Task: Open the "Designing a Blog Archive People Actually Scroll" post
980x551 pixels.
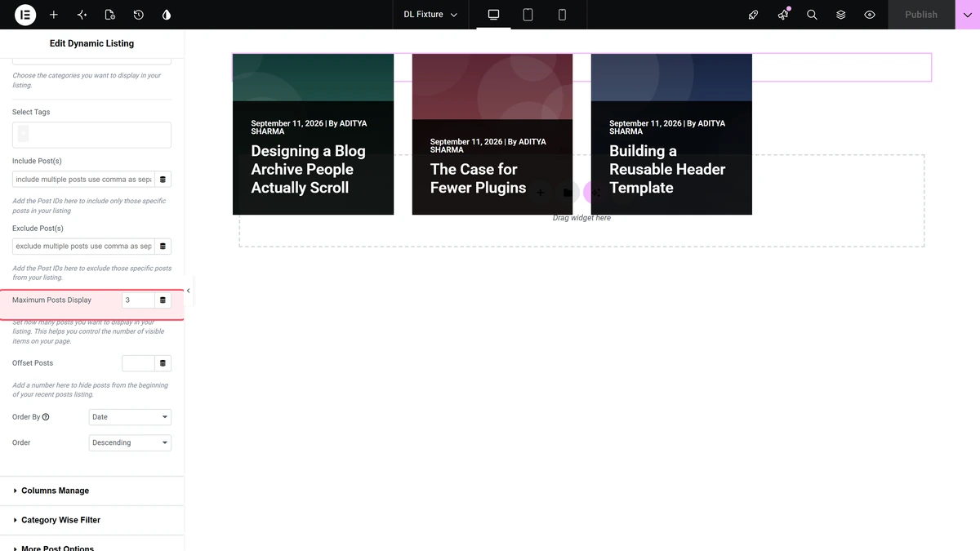Action: 308,169
